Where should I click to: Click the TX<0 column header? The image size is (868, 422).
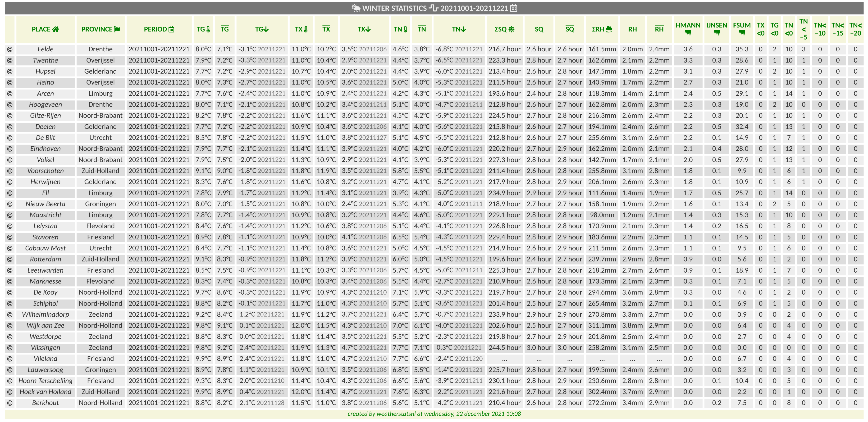coord(761,29)
